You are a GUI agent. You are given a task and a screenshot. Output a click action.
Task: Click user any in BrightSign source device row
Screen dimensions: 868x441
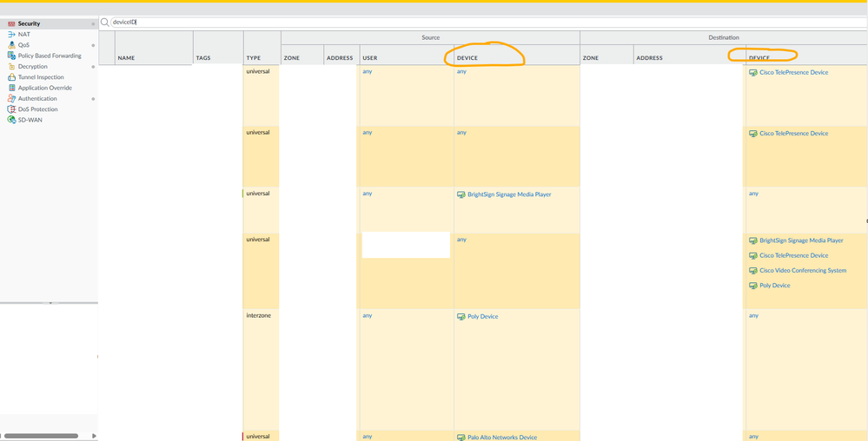point(367,194)
